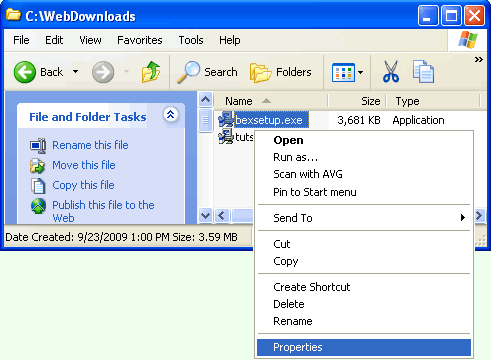The width and height of the screenshot is (491, 360).
Task: Go up one folder level
Action: (151, 72)
